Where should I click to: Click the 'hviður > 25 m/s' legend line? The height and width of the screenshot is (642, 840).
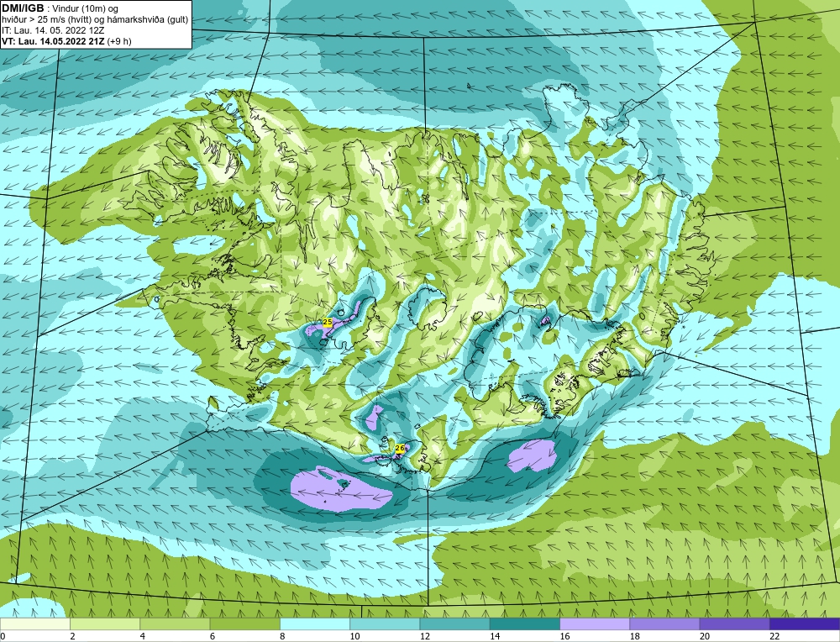point(95,19)
